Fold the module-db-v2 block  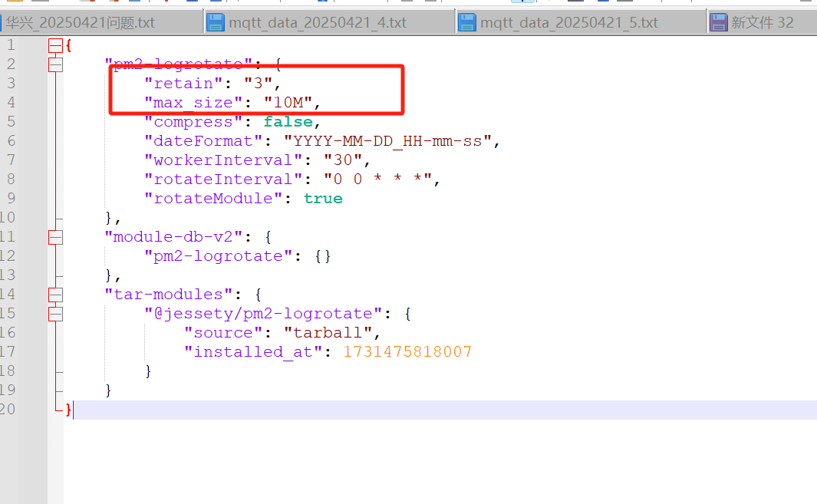click(x=55, y=237)
